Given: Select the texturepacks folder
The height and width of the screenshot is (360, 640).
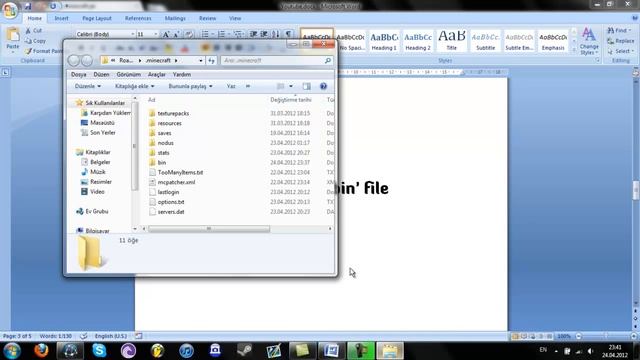Looking at the screenshot, I should point(173,113).
